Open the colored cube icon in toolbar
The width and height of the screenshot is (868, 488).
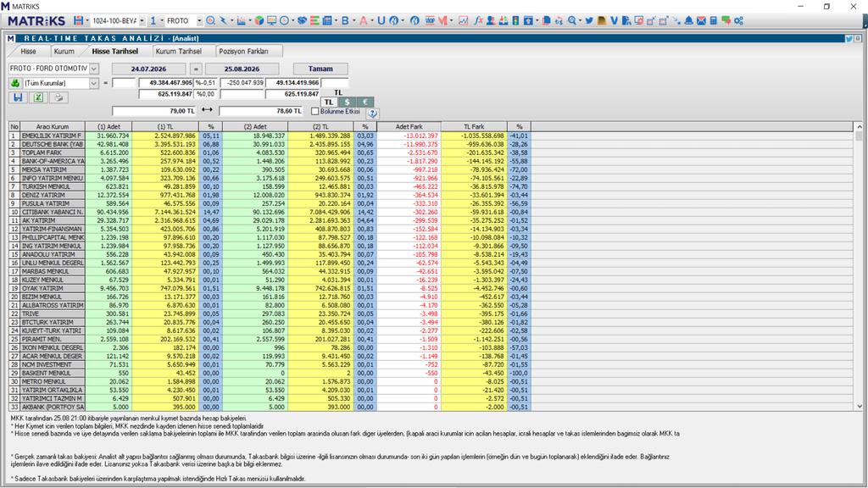(259, 20)
